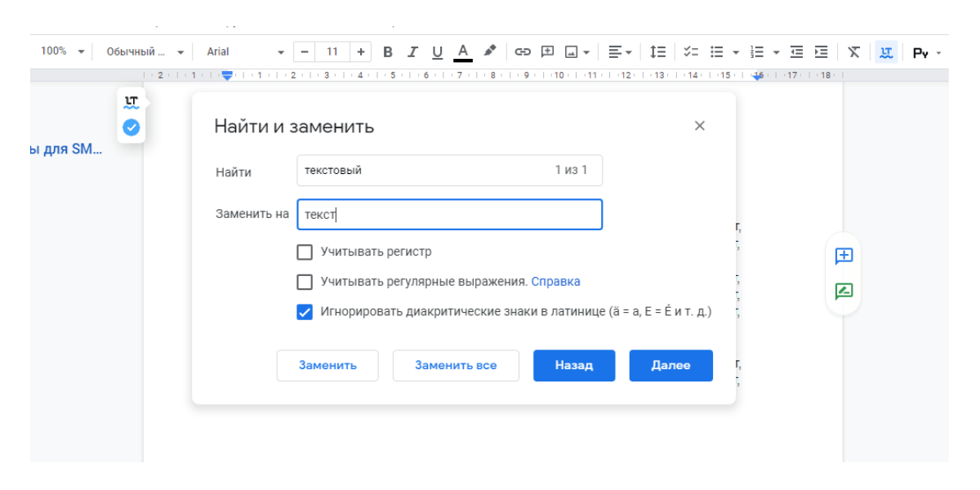The height and width of the screenshot is (490, 980).
Task: Open line spacing options
Action: tap(657, 52)
